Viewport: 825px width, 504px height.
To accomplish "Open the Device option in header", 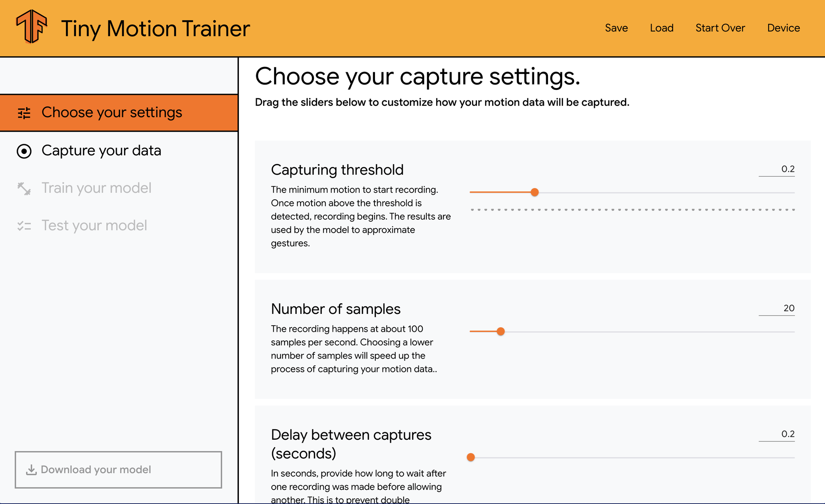I will pyautogui.click(x=783, y=28).
